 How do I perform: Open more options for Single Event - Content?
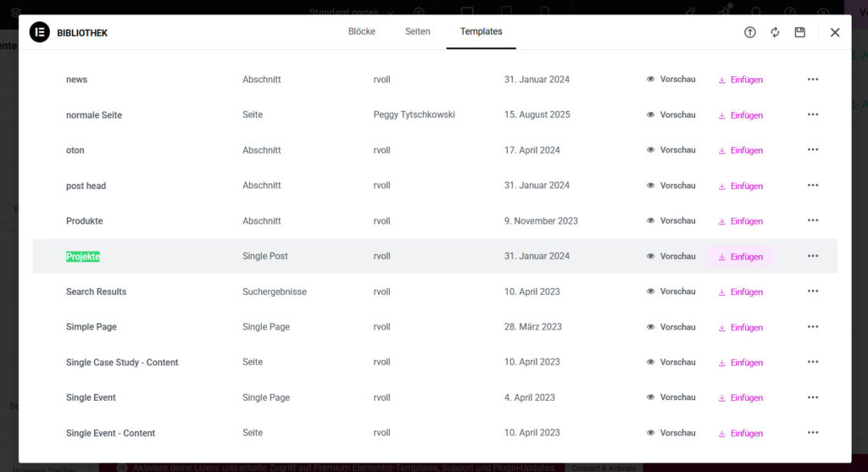tap(813, 433)
